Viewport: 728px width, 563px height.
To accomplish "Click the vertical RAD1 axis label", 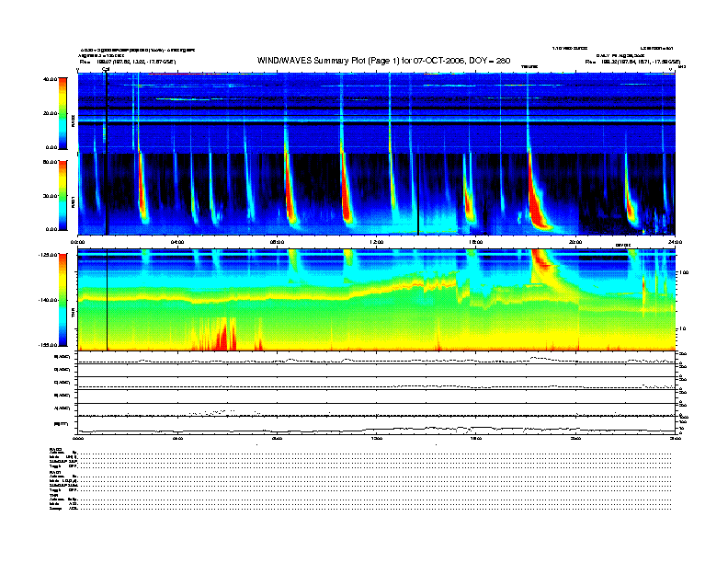I will tap(73, 201).
